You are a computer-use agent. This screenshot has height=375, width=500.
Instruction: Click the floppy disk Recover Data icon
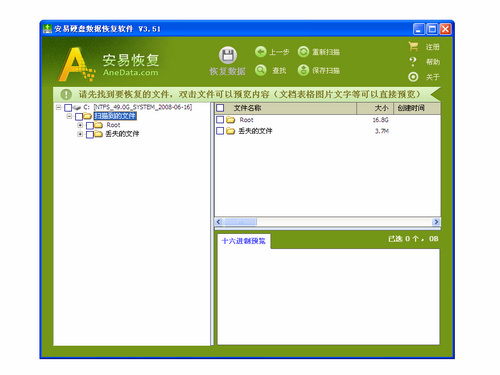tap(228, 55)
